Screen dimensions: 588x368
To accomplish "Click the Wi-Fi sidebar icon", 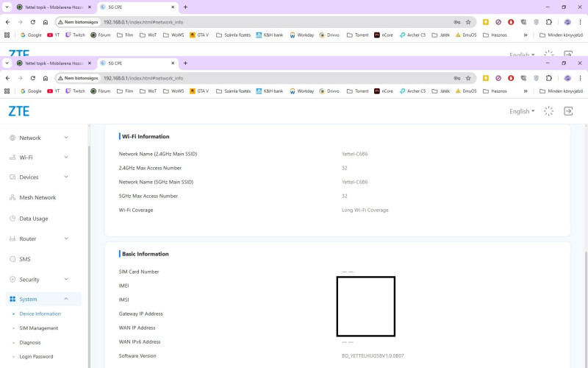I will click(12, 158).
